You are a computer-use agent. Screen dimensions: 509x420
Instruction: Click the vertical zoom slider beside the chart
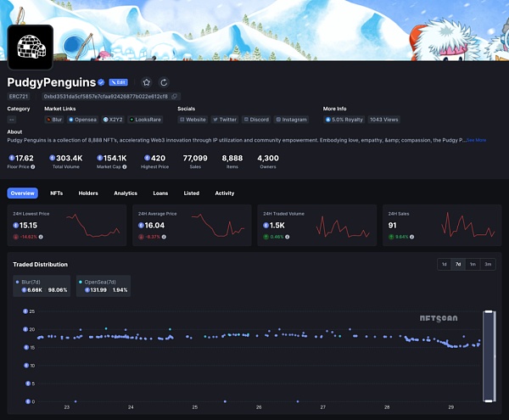coord(489,356)
